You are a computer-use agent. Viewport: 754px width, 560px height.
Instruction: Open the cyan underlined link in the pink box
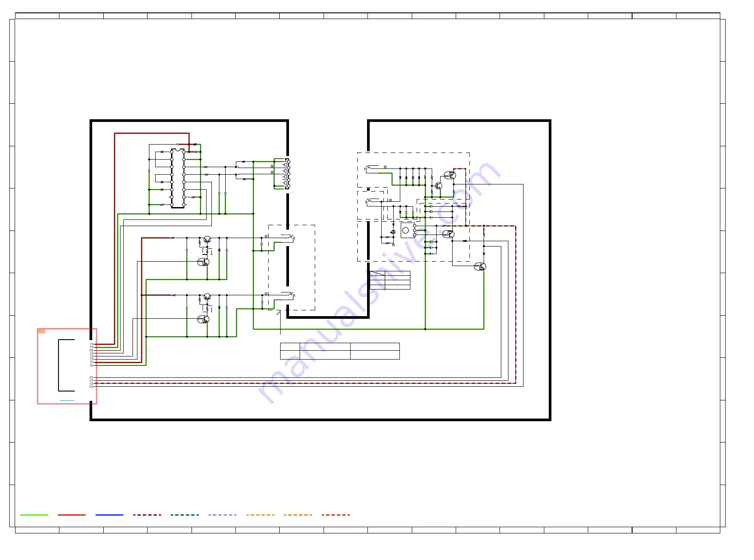coord(67,400)
